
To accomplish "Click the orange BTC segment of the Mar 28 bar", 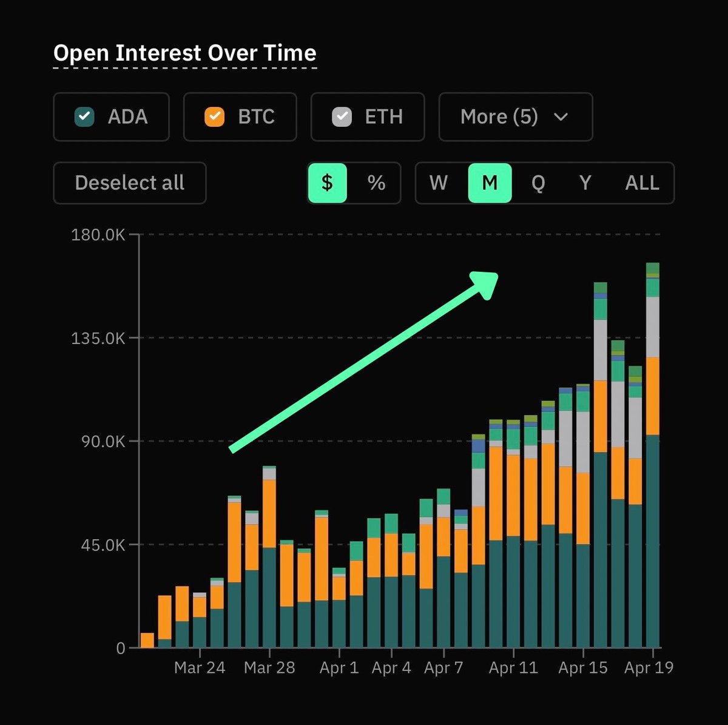I will pyautogui.click(x=269, y=513).
